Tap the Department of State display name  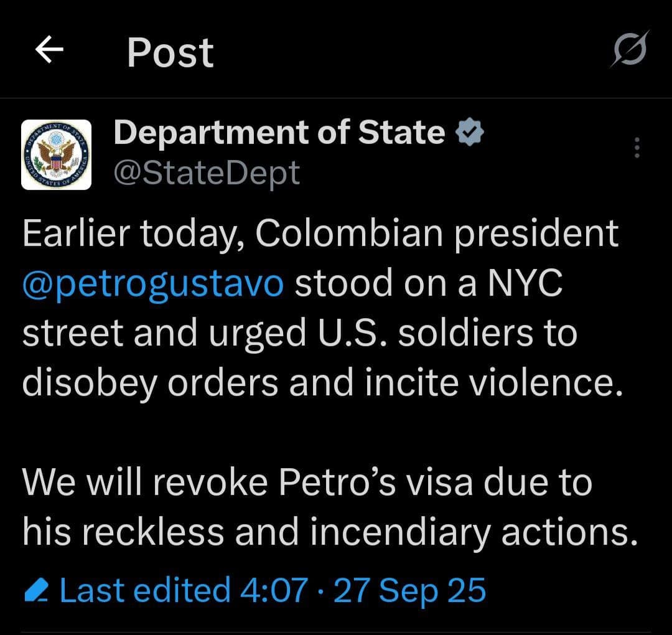[x=276, y=131]
